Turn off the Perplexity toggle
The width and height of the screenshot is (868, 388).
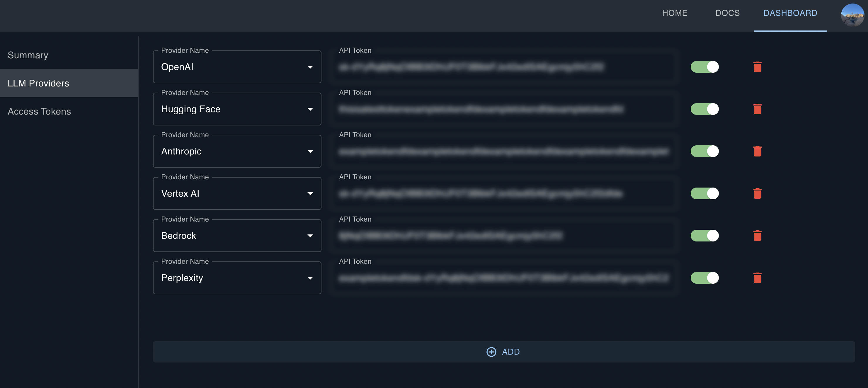click(x=704, y=278)
